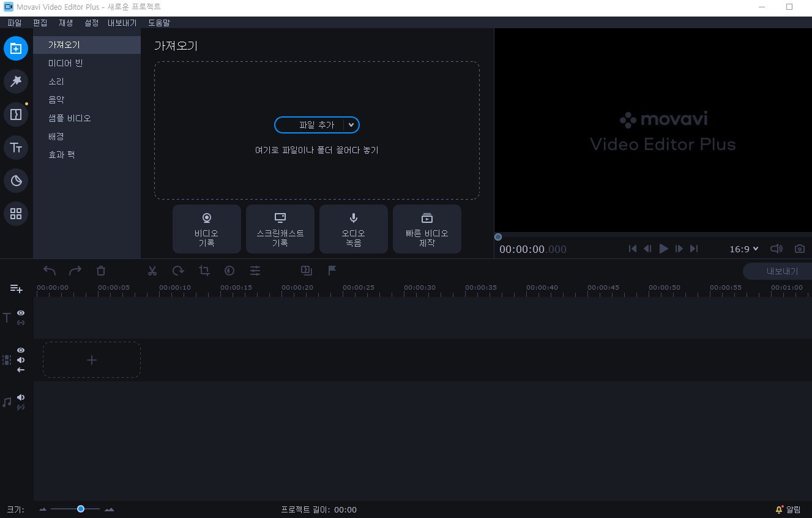
Task: Open the Clip properties sliders icon
Action: tap(255, 271)
